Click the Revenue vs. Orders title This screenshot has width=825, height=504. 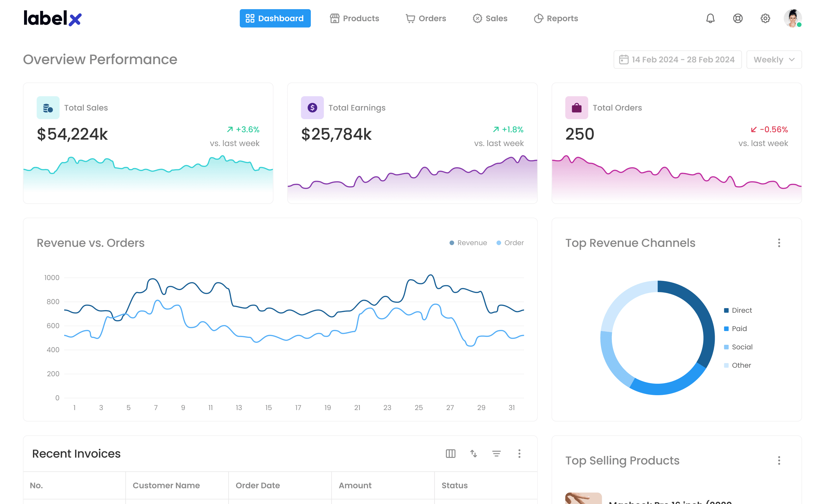[x=91, y=243]
